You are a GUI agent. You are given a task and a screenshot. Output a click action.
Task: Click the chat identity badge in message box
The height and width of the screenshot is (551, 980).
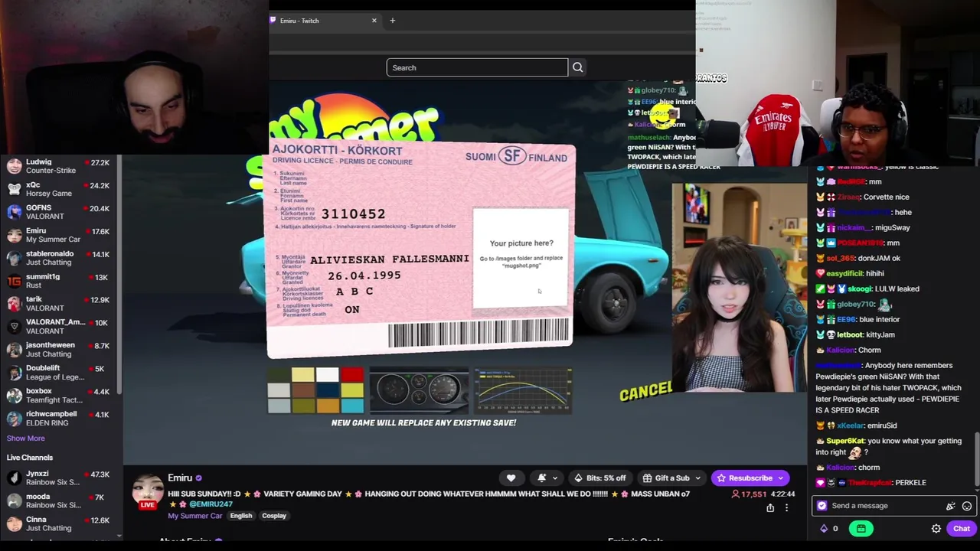pos(822,506)
